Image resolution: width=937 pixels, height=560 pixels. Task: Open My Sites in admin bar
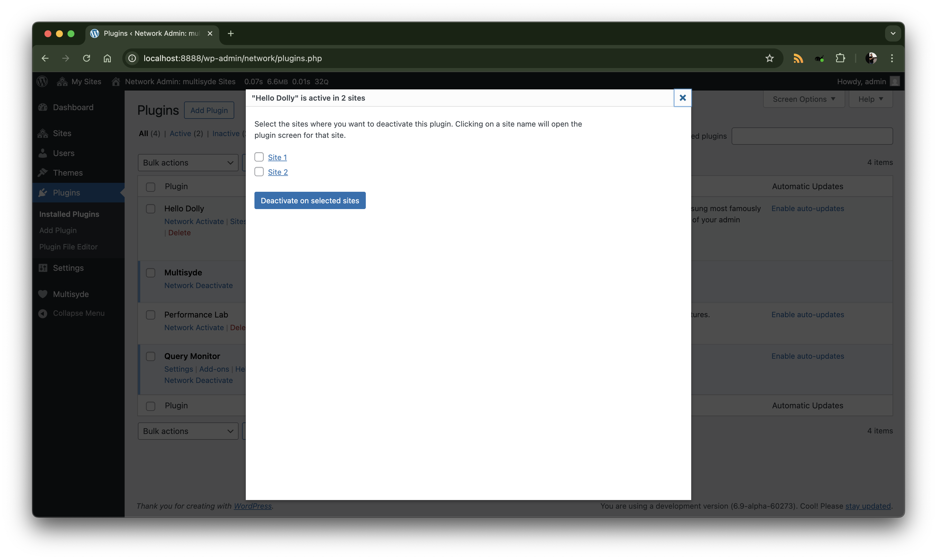tap(79, 82)
